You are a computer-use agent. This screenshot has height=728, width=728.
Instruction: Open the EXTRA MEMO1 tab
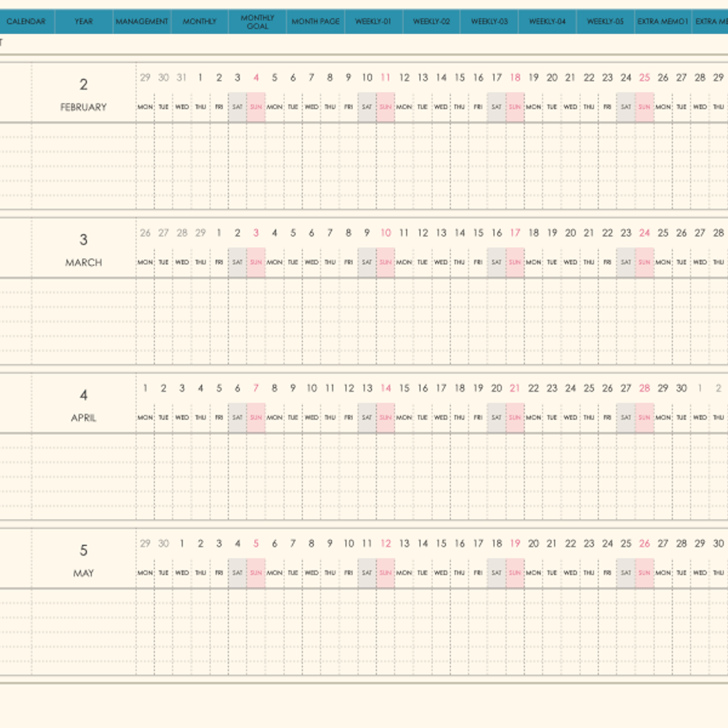click(663, 21)
